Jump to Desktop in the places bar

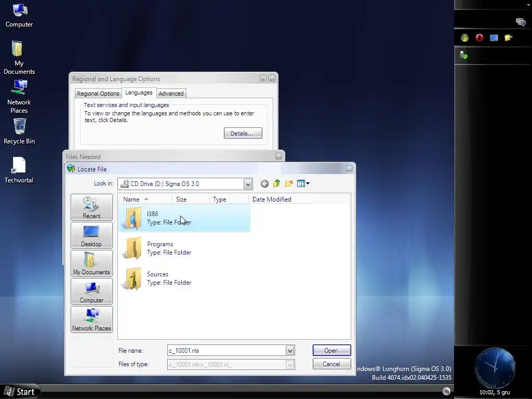click(91, 235)
